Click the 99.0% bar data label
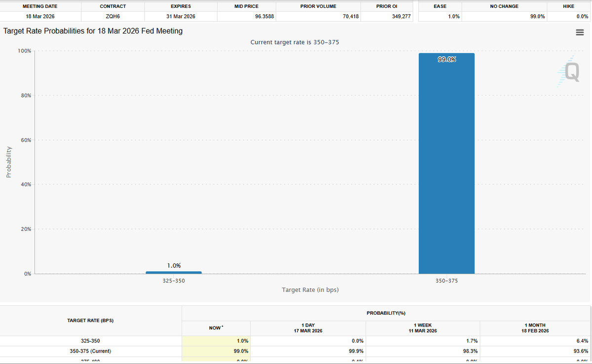 (447, 59)
